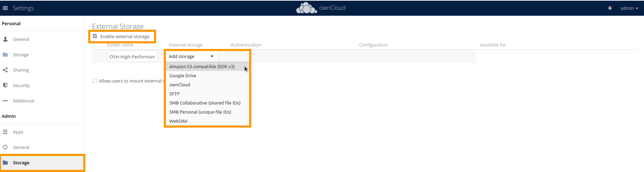Click the External storage column header
This screenshot has height=172, width=644.
point(186,45)
